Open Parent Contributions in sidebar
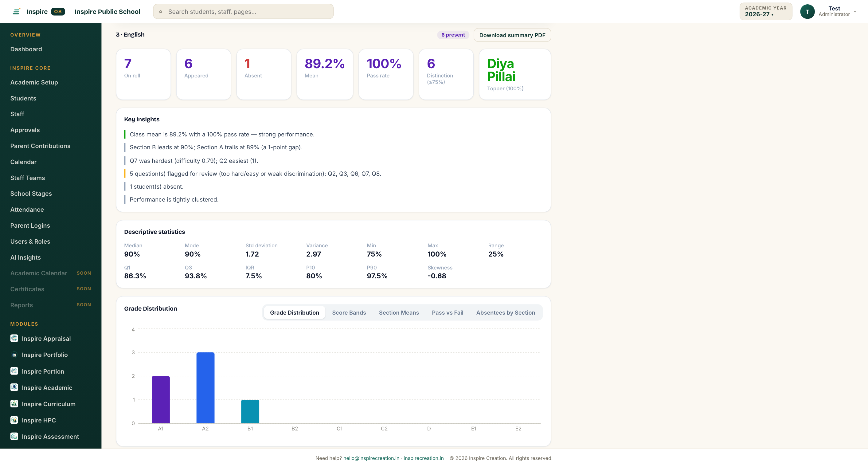 41,146
